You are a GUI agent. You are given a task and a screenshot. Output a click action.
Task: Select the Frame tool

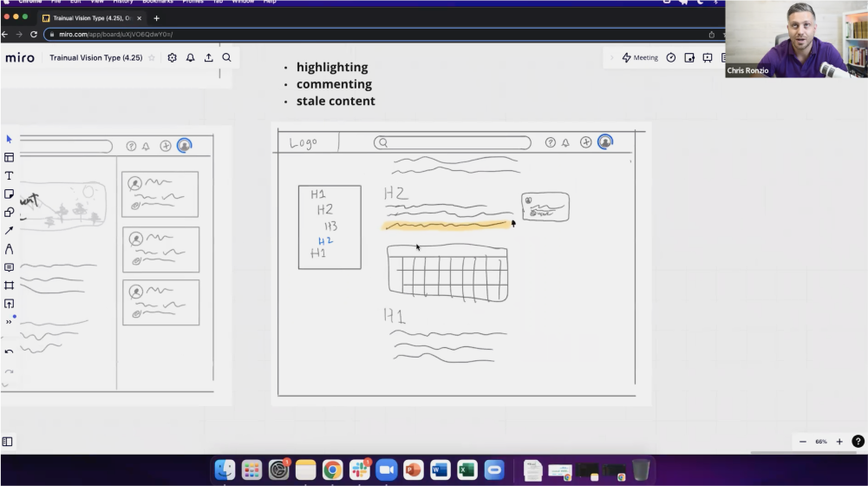[9, 286]
